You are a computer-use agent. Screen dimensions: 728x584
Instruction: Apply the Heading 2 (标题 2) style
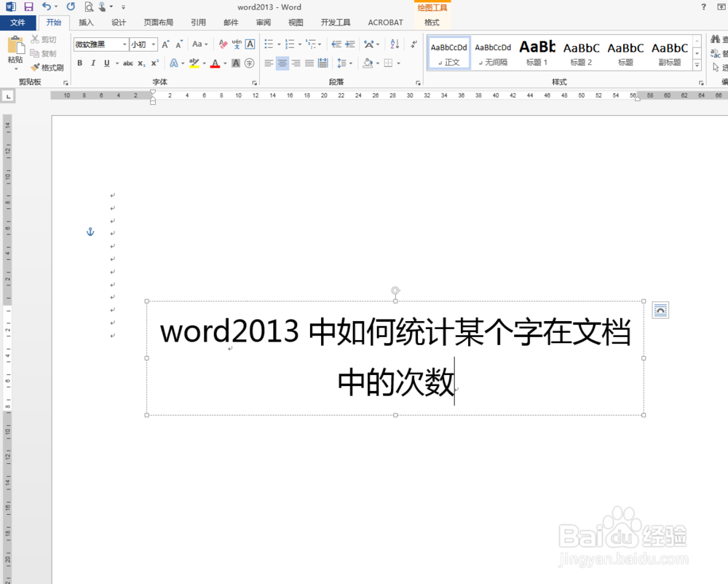[581, 53]
